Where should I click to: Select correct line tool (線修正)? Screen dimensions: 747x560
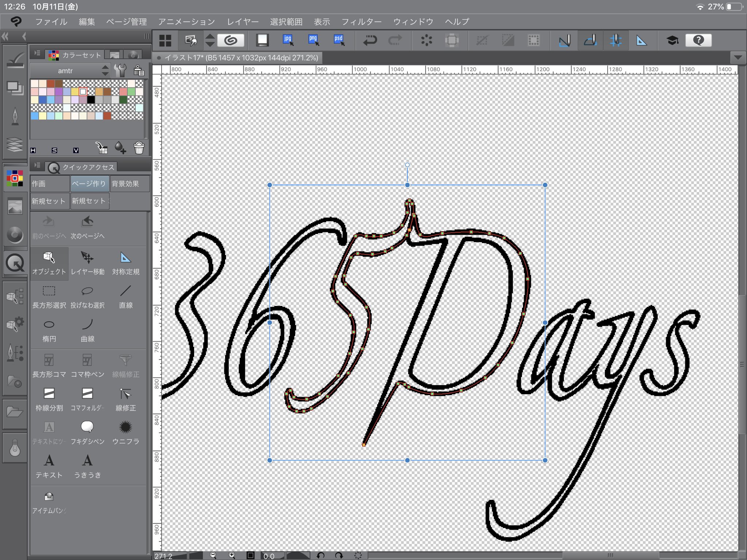pyautogui.click(x=126, y=399)
